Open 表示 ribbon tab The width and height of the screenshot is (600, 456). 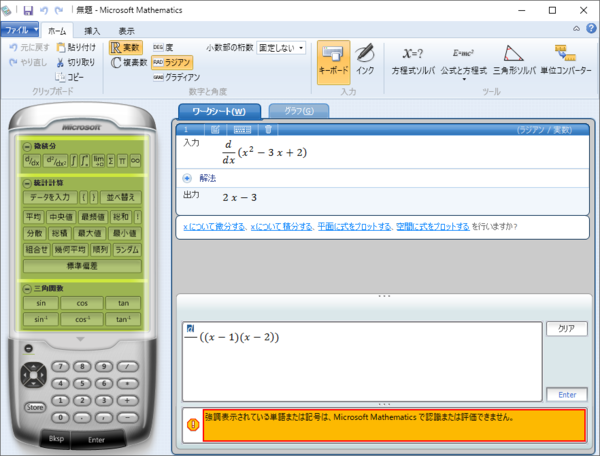pos(126,31)
